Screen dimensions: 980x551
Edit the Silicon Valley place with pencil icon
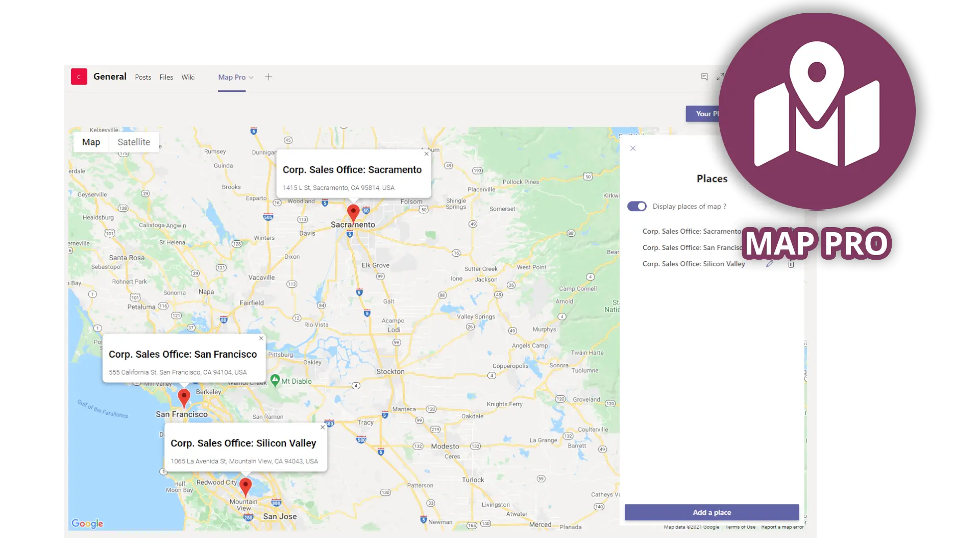point(770,264)
